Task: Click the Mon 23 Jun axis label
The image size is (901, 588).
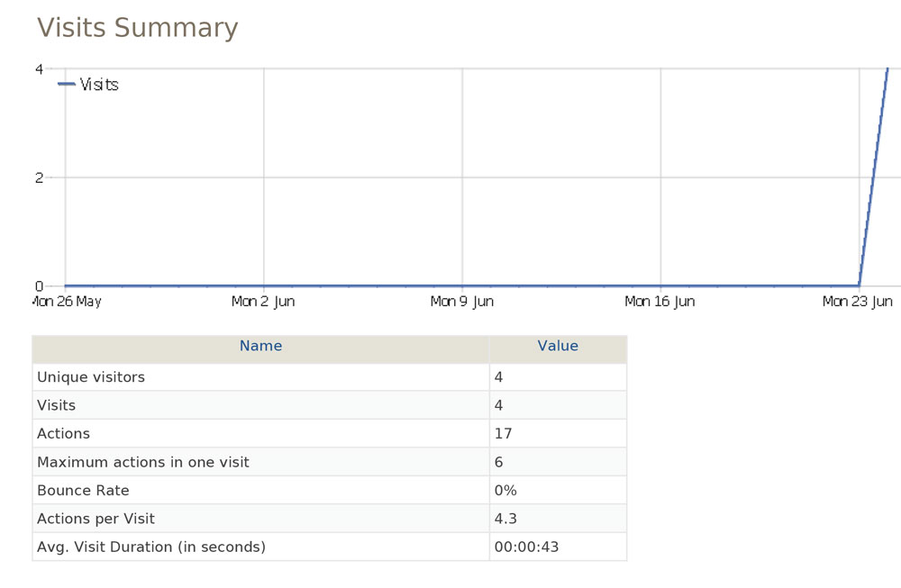Action: 858,302
